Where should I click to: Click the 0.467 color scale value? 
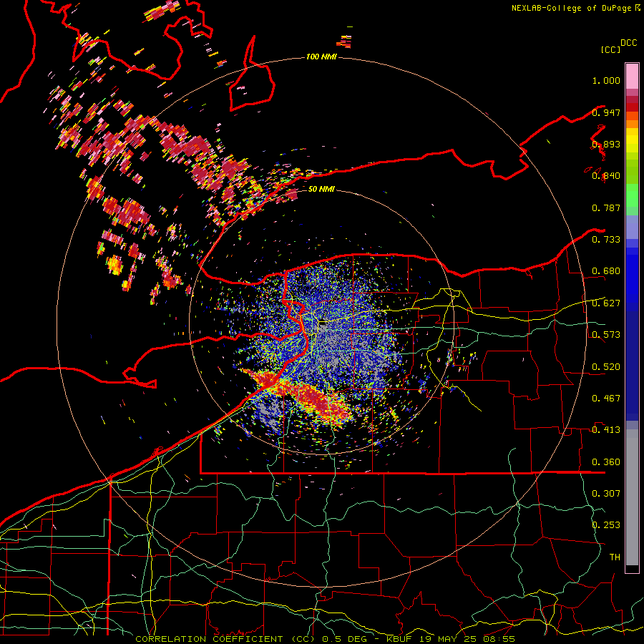click(x=606, y=398)
